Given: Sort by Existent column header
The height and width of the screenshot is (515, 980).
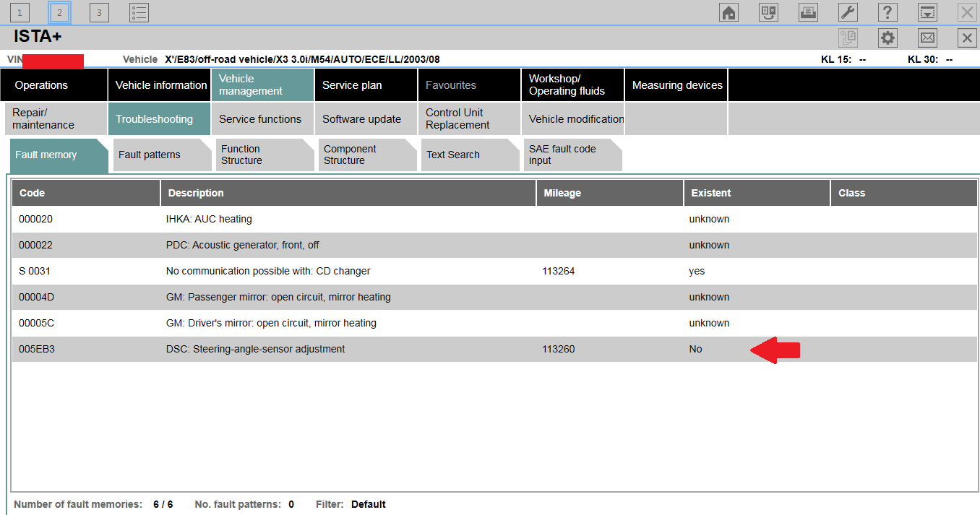Looking at the screenshot, I should pos(757,193).
